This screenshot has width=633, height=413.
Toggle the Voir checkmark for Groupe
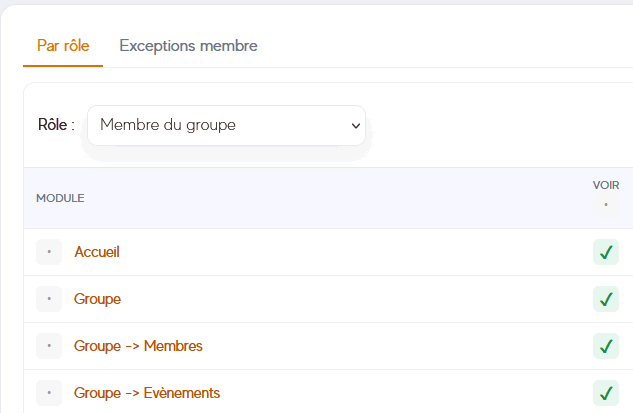606,299
